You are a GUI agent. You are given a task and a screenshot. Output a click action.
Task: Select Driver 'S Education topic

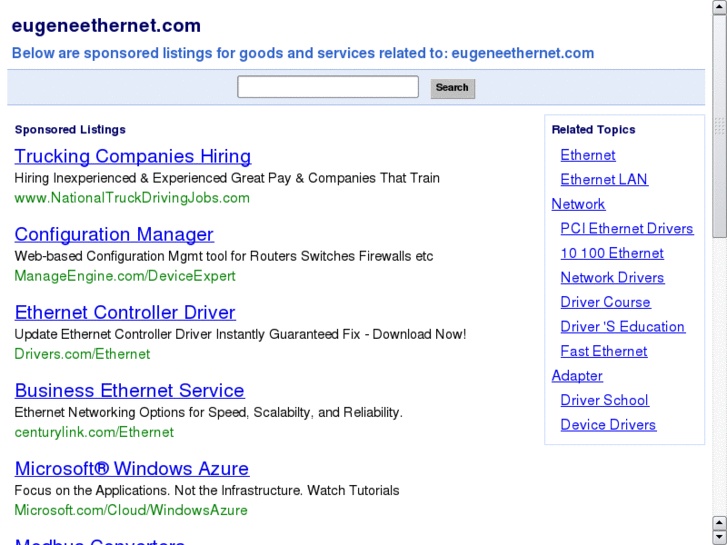coord(623,327)
